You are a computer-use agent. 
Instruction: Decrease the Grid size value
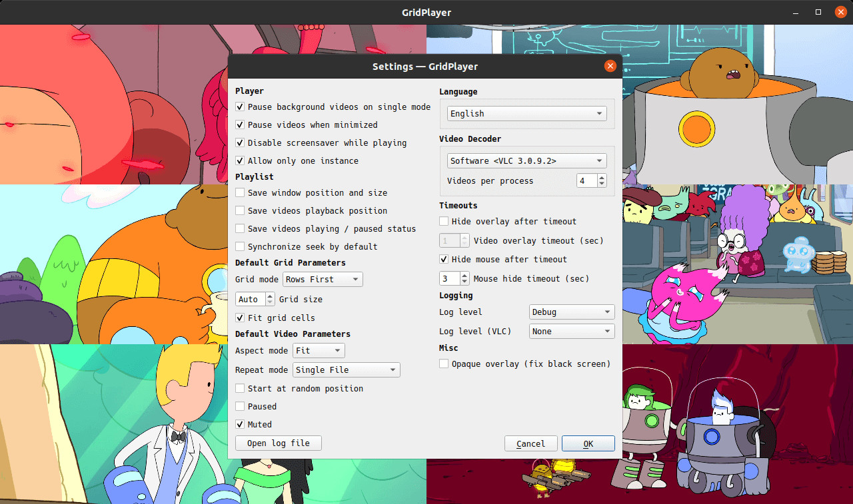[270, 303]
